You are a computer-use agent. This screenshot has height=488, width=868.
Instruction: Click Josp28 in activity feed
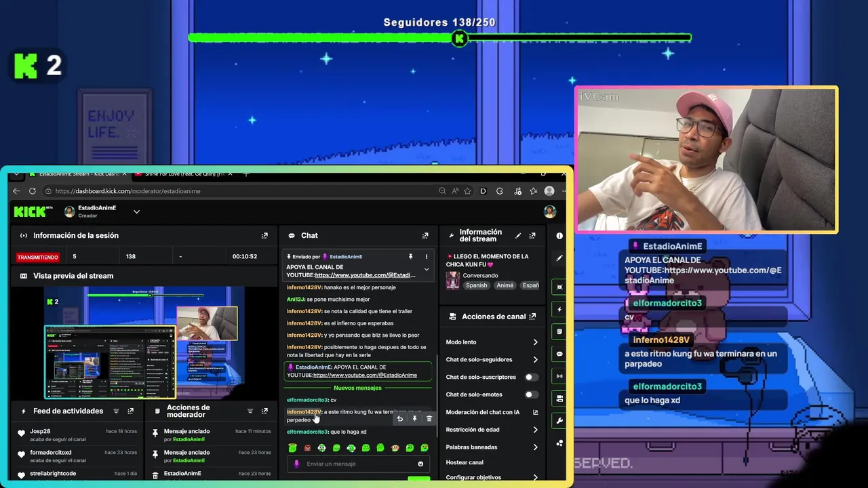40,432
